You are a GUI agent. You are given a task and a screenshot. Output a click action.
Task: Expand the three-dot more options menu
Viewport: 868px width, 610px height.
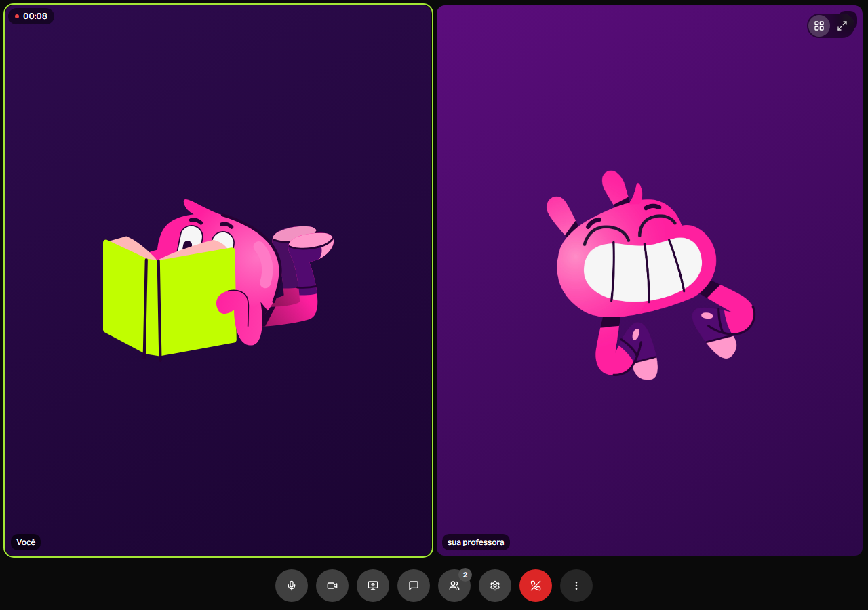(576, 586)
